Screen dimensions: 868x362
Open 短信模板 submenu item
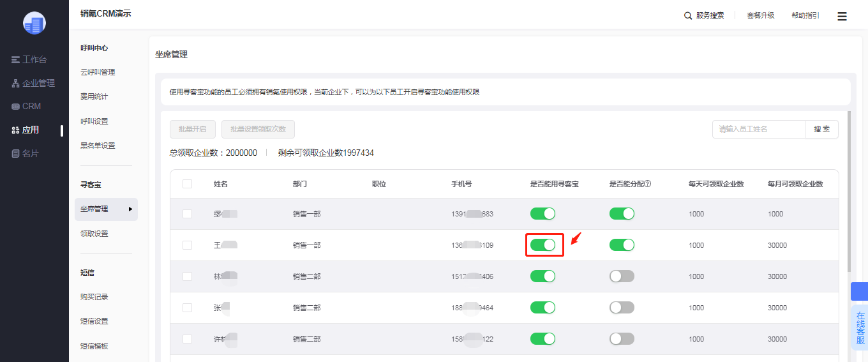tap(94, 346)
